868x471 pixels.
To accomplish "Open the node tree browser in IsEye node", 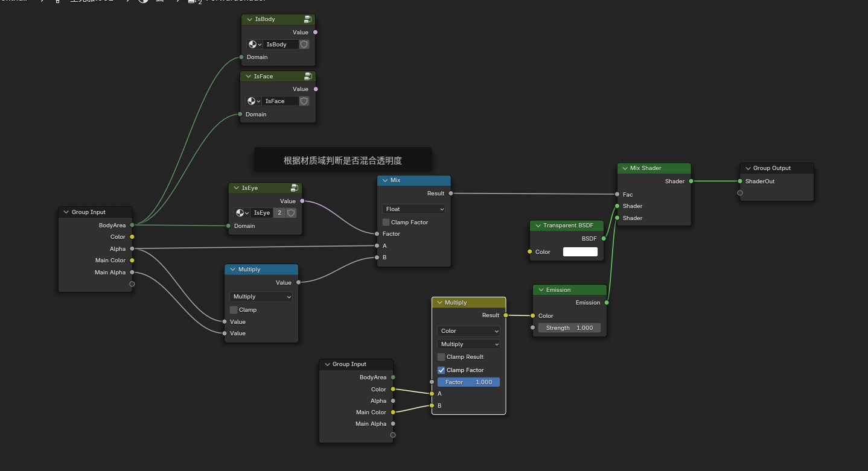I will [x=241, y=213].
